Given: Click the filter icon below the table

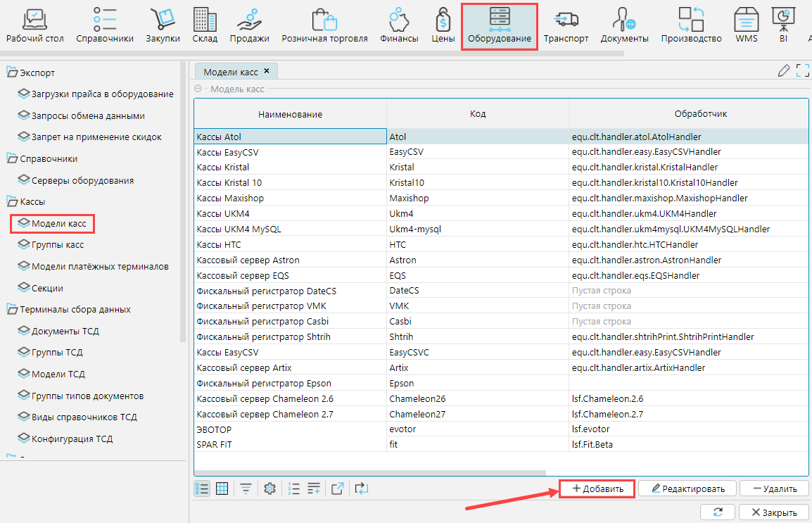Looking at the screenshot, I should [246, 489].
